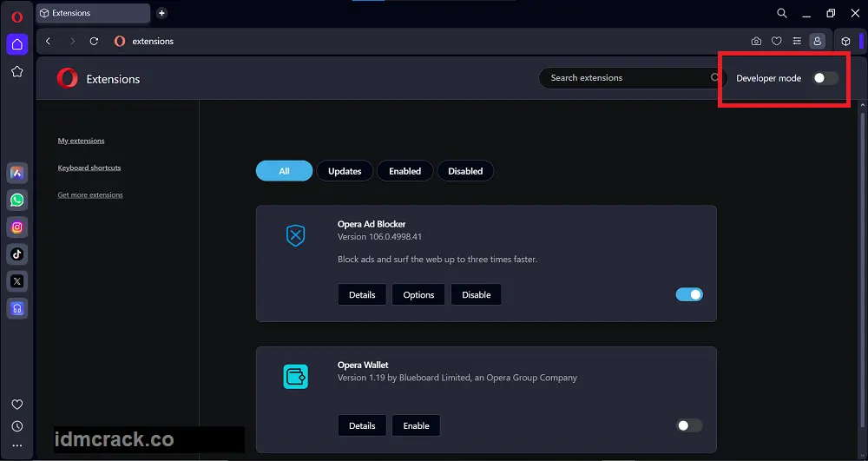The width and height of the screenshot is (868, 461).
Task: Switch on the Opera Wallet toggle
Action: (x=689, y=425)
